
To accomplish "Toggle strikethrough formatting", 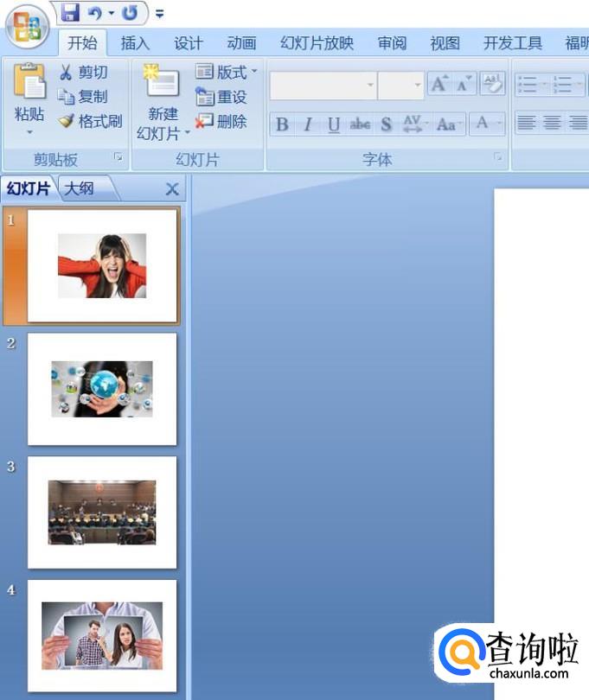I will [x=359, y=124].
